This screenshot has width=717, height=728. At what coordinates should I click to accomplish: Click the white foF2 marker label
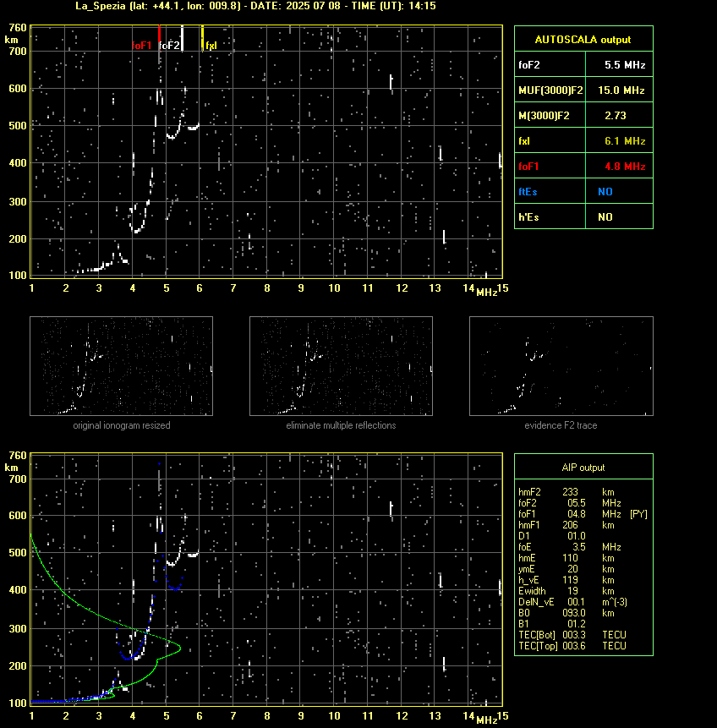(x=169, y=46)
